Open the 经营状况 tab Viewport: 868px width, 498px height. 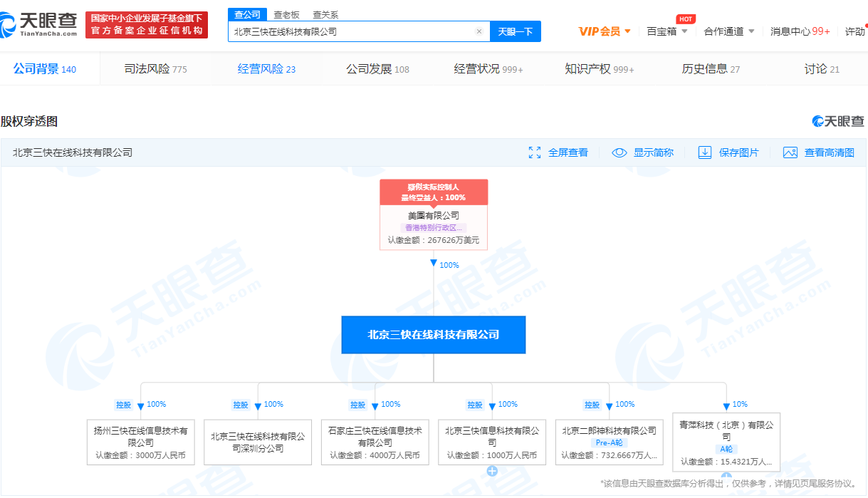pos(488,69)
